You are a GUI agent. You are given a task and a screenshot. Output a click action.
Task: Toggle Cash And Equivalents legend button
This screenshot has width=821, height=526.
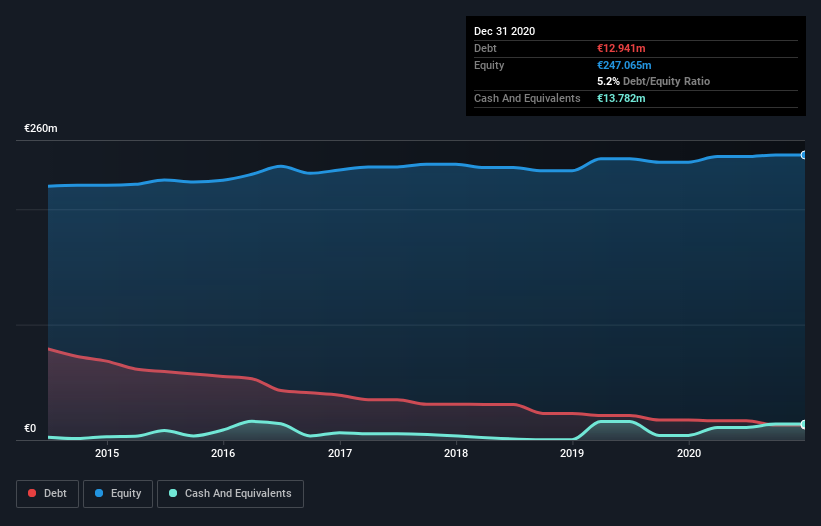230,494
